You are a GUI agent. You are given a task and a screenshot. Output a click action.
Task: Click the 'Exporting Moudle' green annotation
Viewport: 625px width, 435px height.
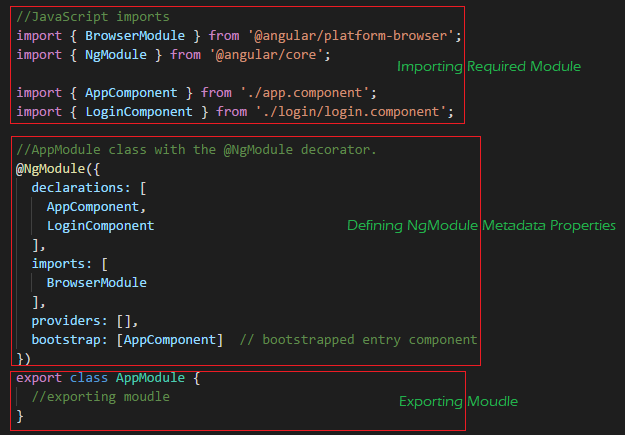click(x=458, y=402)
